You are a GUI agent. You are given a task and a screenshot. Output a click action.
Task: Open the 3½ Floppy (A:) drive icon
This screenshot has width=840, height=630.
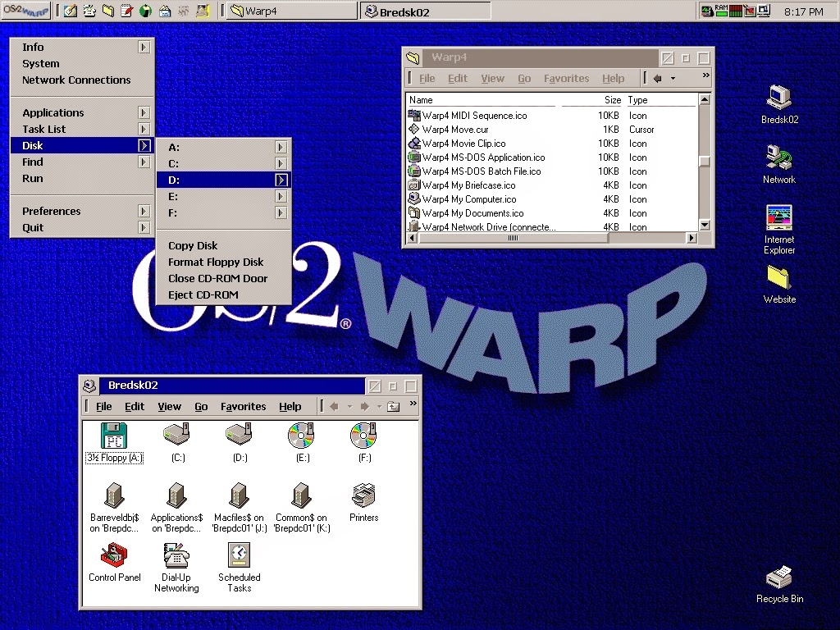point(113,435)
